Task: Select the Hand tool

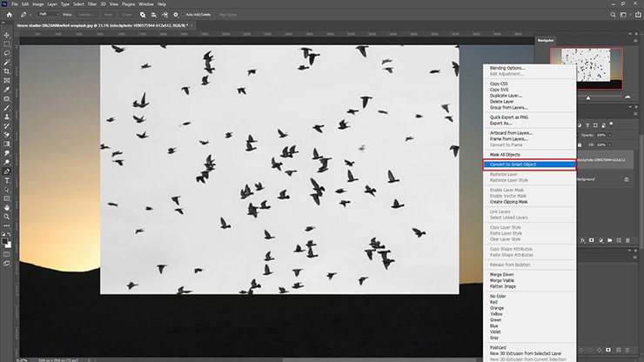Action: tap(7, 208)
